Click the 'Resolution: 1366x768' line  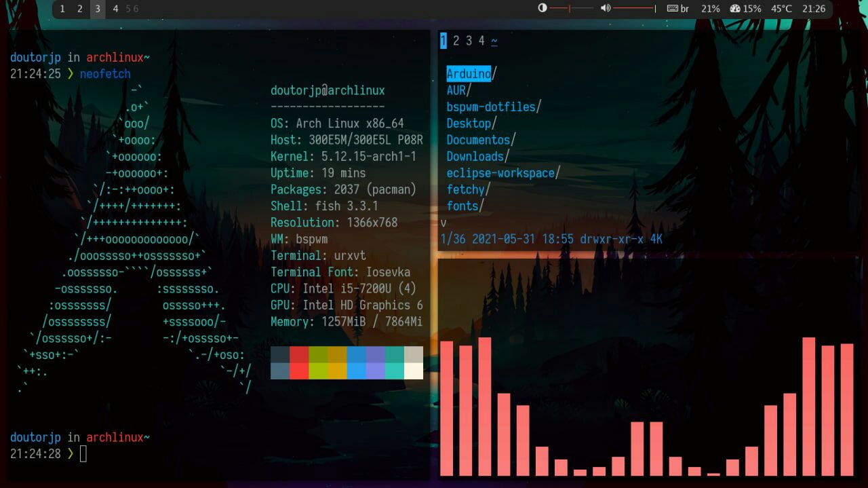click(x=334, y=223)
